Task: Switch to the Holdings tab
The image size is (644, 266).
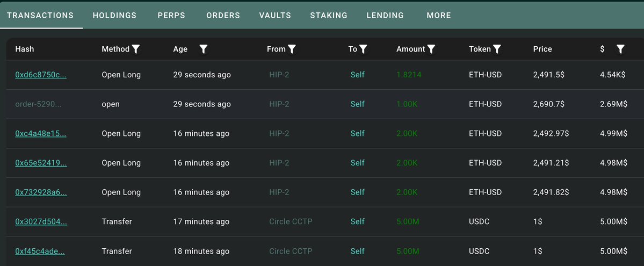Action: point(114,15)
